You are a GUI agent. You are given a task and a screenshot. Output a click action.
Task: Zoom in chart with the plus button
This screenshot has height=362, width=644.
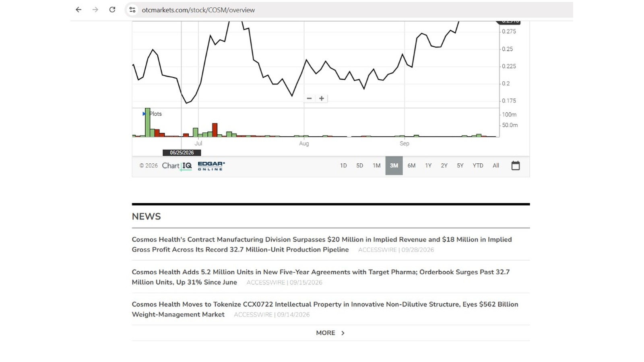pos(322,98)
